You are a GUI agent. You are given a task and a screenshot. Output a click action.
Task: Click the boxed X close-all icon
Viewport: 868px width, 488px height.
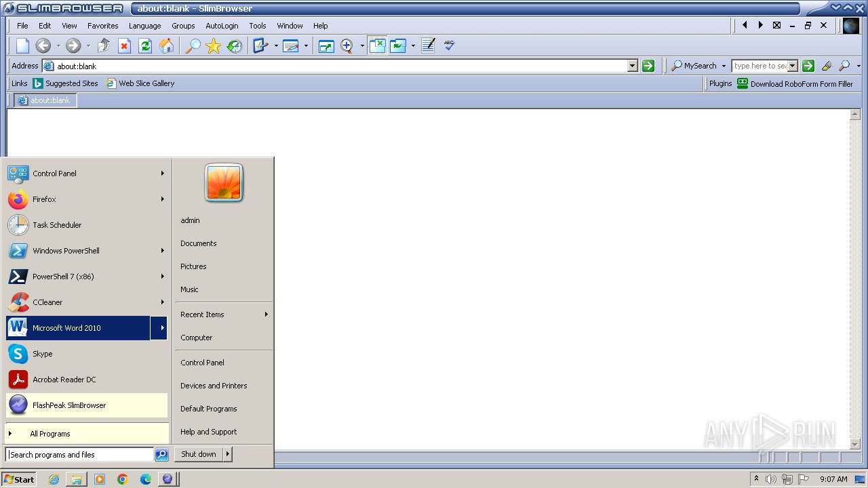(x=776, y=25)
